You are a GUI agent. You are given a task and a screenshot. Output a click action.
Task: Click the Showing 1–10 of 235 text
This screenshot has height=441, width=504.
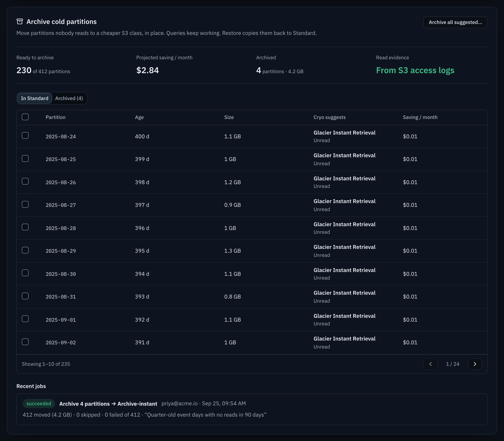click(46, 364)
